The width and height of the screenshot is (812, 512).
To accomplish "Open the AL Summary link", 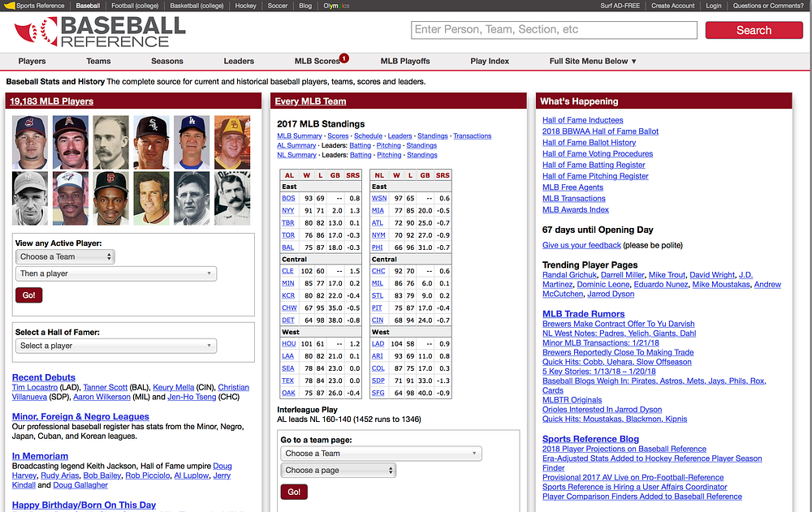I will [296, 145].
